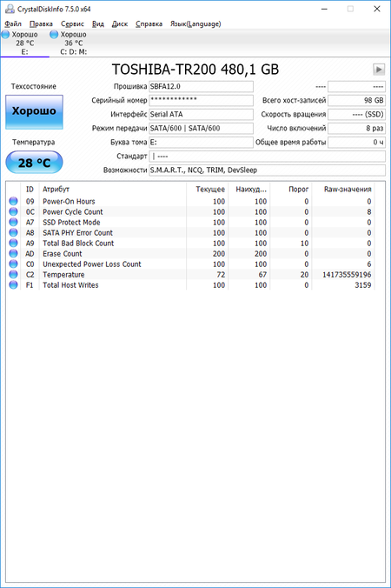
Task: Select the E: disk tab
Action: pos(24,43)
